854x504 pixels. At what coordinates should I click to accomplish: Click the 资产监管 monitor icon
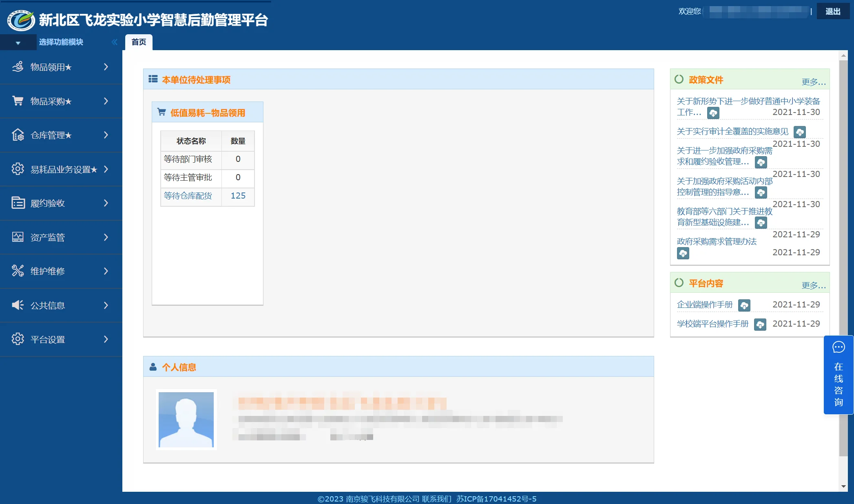pos(18,237)
